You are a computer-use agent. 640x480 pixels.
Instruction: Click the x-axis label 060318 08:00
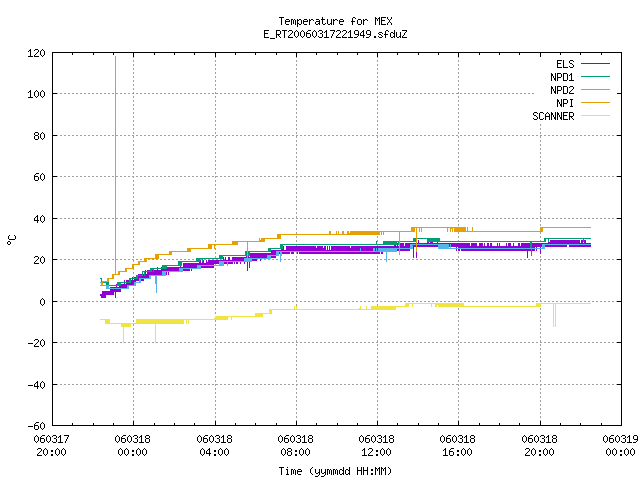tap(296, 446)
